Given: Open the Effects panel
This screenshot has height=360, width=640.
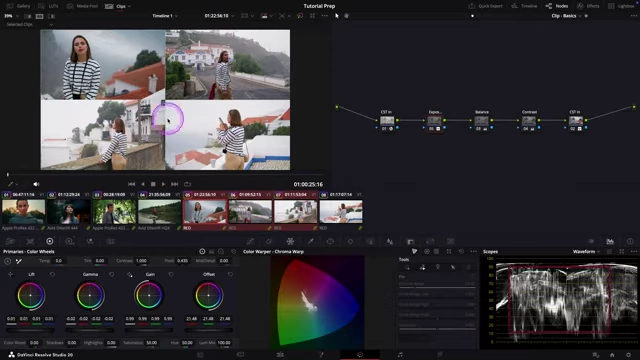Looking at the screenshot, I should 588,6.
